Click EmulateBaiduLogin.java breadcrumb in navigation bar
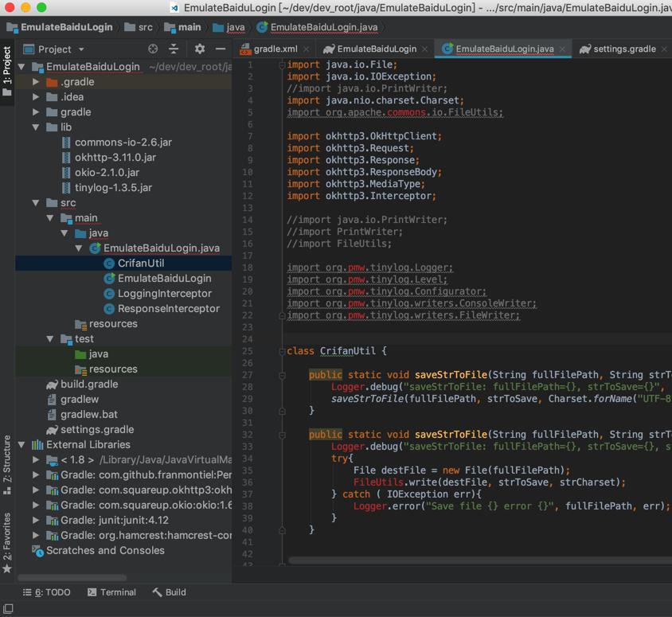Image resolution: width=672 pixels, height=617 pixels. [318, 27]
